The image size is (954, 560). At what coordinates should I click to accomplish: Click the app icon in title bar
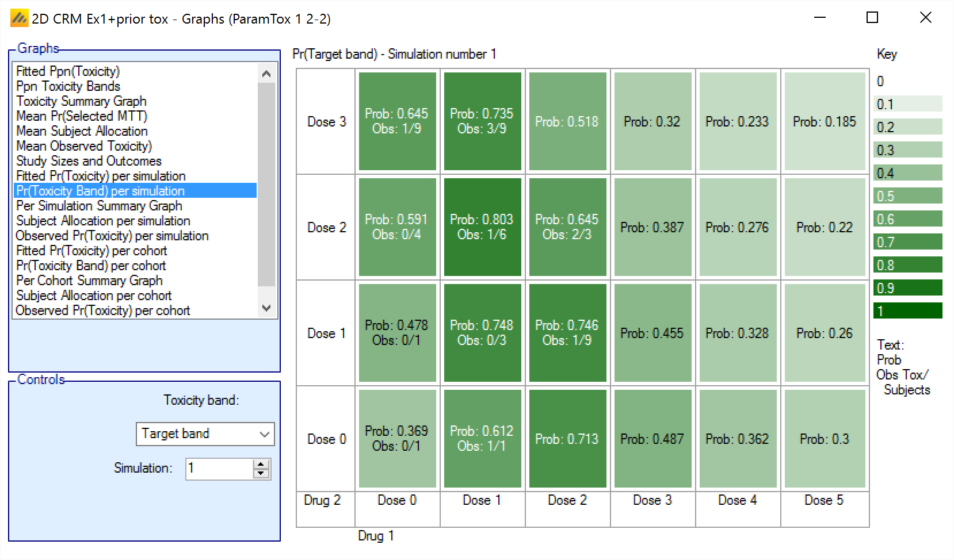pyautogui.click(x=19, y=18)
